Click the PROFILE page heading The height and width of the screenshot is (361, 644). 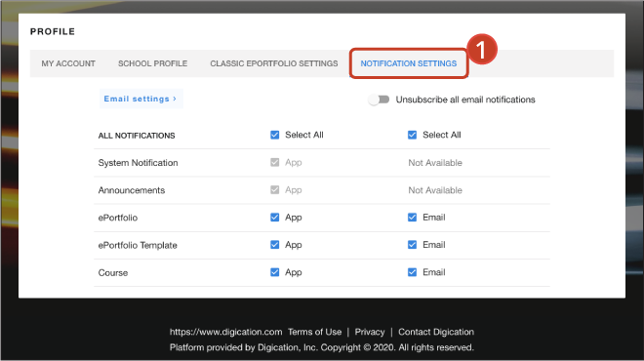(x=53, y=31)
